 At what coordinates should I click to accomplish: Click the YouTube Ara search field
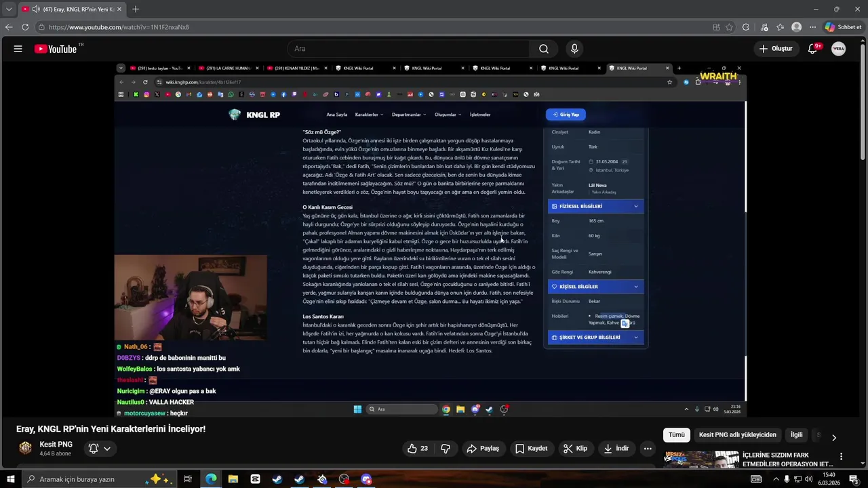tap(407, 49)
